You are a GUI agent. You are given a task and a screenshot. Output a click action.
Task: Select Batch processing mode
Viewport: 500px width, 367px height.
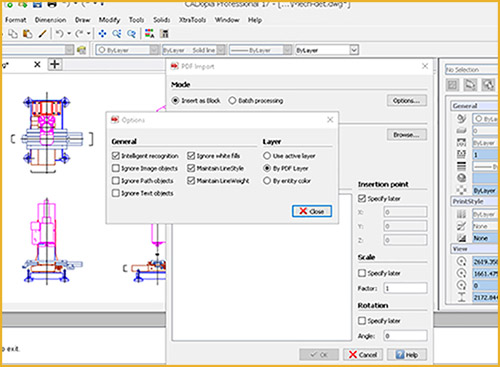click(x=232, y=100)
